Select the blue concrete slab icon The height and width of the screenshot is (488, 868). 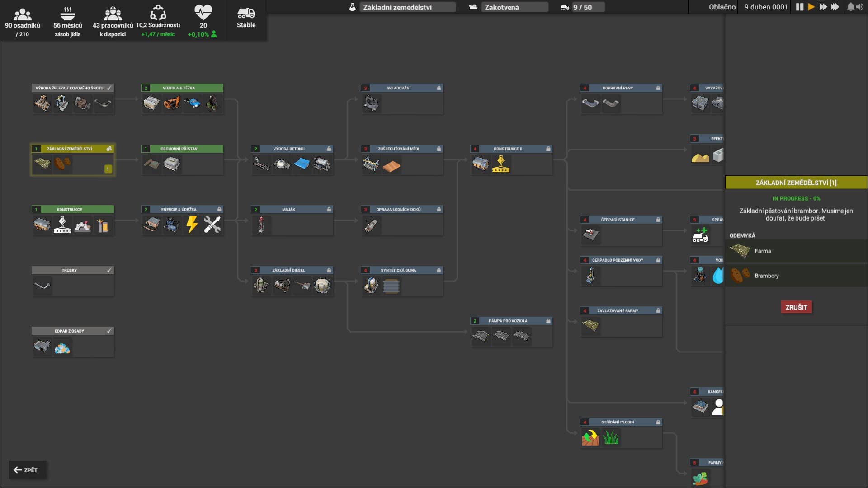click(302, 164)
